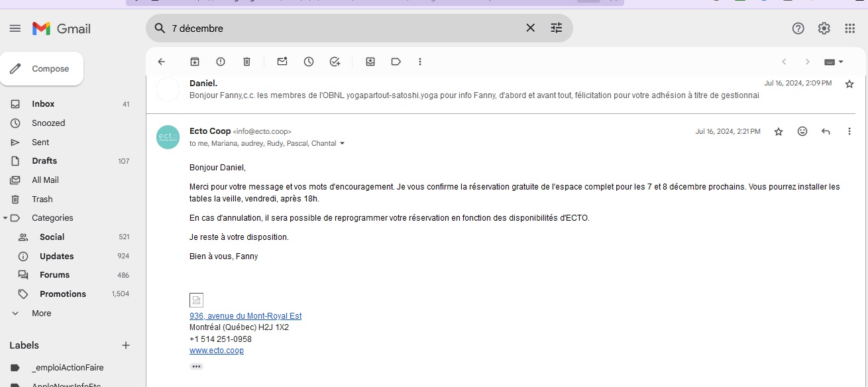Go to the Drafts folder
Image resolution: width=868 pixels, height=387 pixels.
click(x=44, y=161)
